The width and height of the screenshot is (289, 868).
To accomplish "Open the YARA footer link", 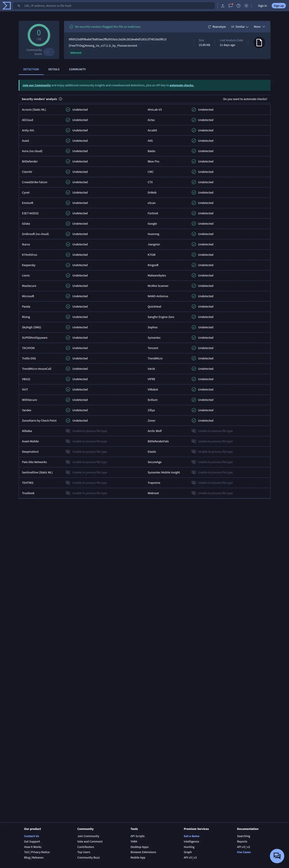I will point(134,841).
